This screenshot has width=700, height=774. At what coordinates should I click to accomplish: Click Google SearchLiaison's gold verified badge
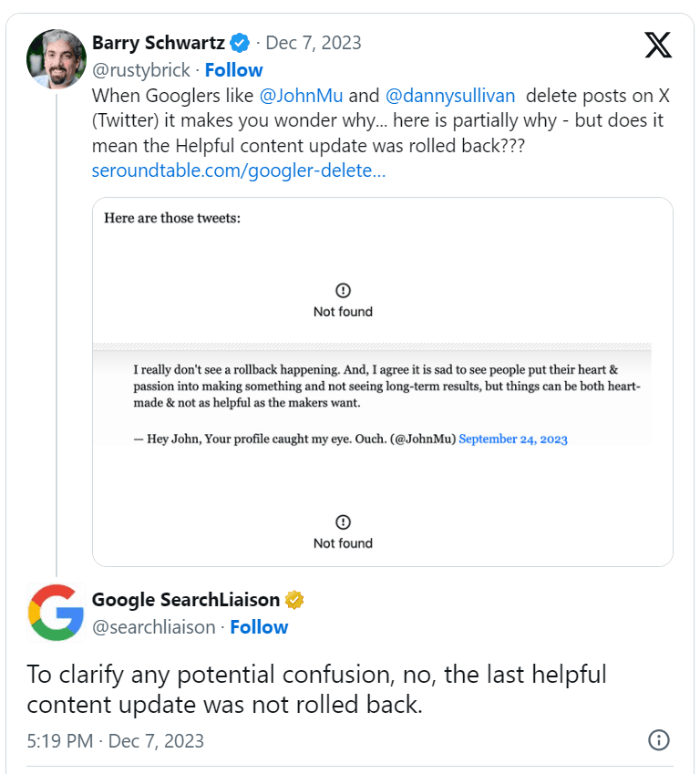(x=293, y=600)
